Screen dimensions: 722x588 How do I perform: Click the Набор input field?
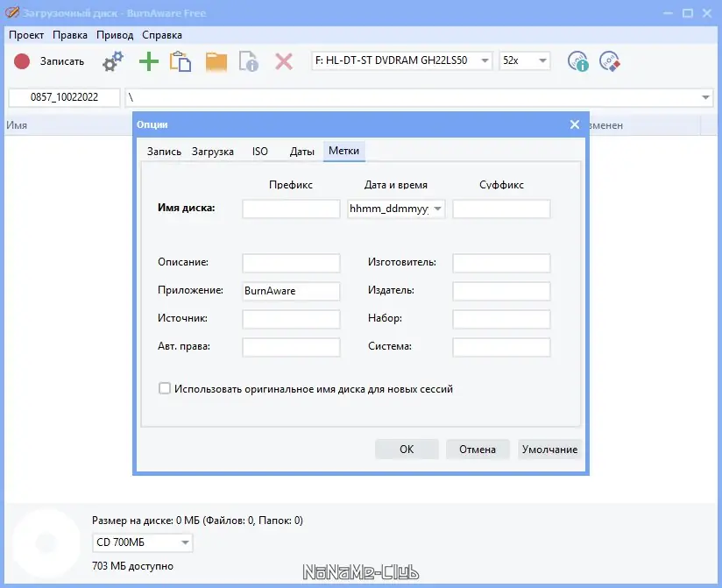coord(501,319)
